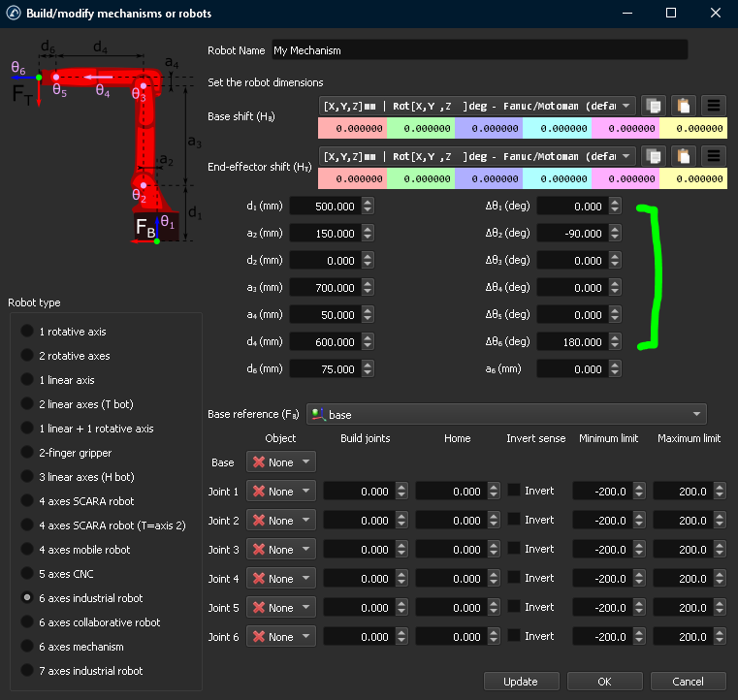Expand the Base shift orientation format dropdown
The height and width of the screenshot is (700, 738).
tap(477, 106)
